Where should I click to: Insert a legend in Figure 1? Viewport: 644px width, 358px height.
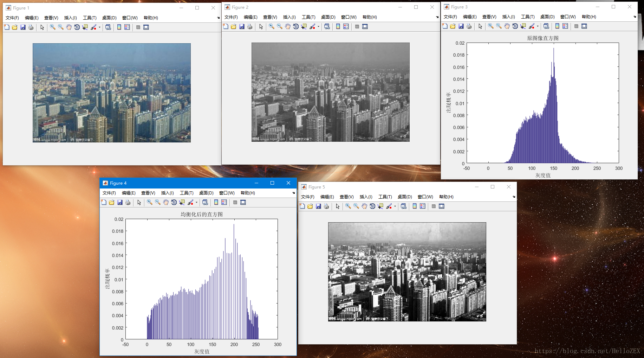(127, 27)
